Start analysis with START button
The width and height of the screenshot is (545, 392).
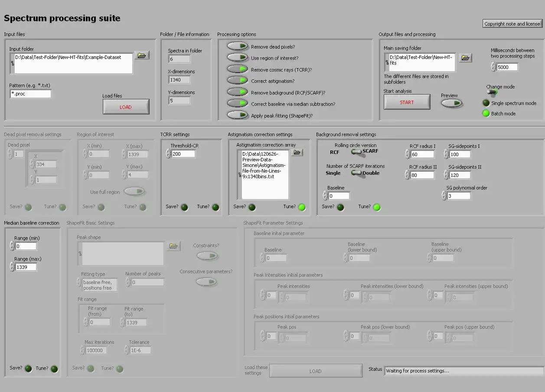tap(407, 102)
